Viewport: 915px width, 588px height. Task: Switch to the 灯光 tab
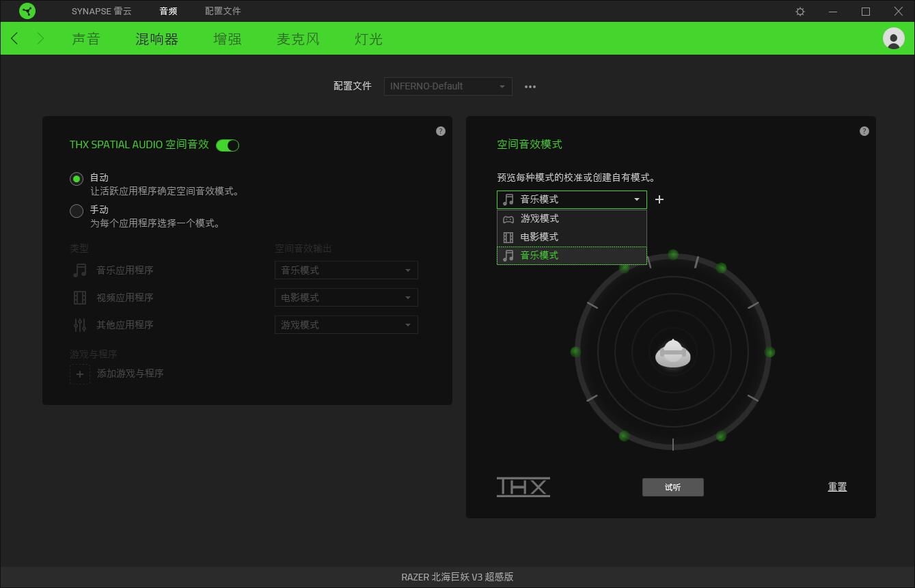click(369, 39)
